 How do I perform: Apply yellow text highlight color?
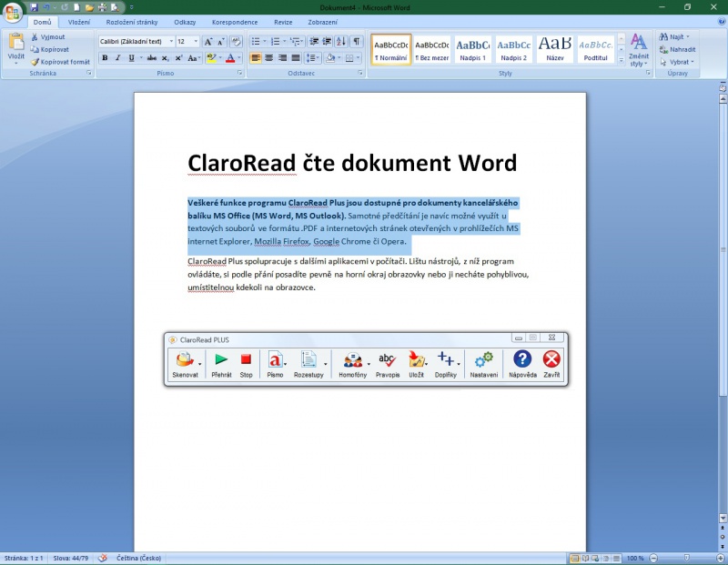click(x=211, y=58)
